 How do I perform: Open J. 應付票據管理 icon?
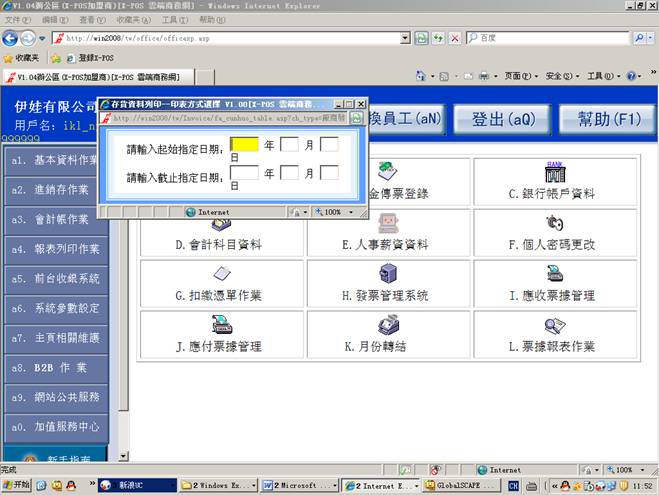point(220,325)
